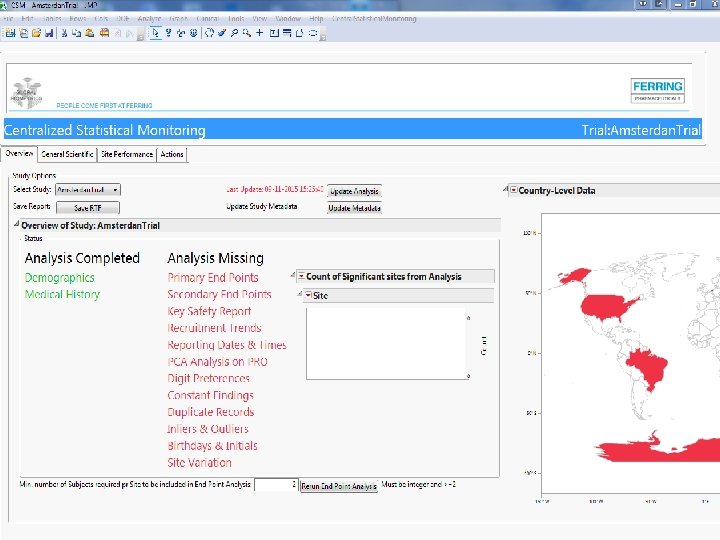
Task: Click Brazil on the world map
Action: pos(648,370)
